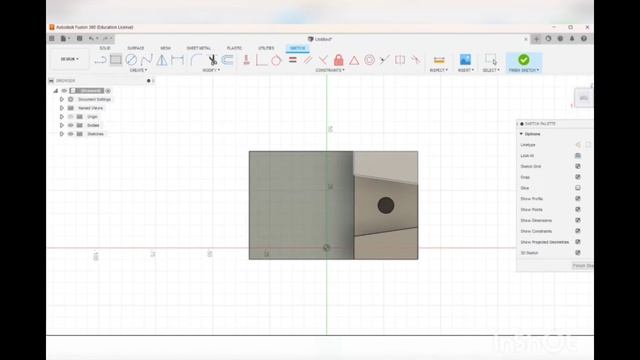Toggle visibility eye of Bodies folder

pos(71,125)
